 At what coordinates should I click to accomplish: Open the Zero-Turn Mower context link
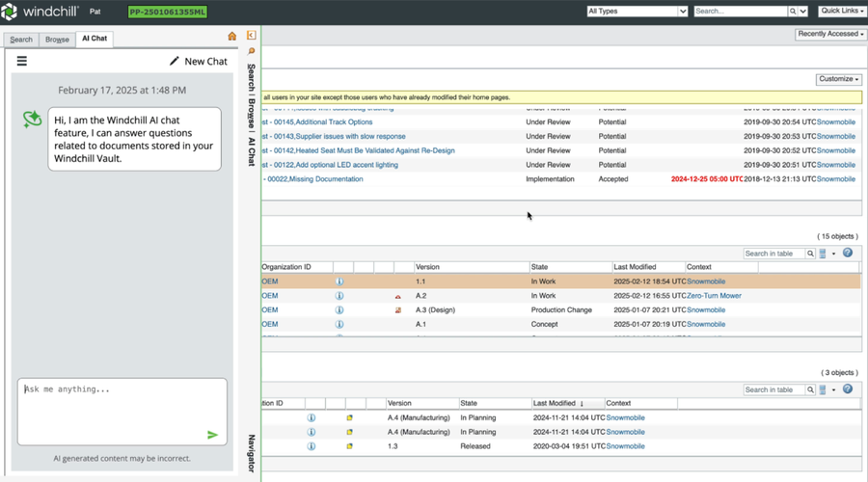[x=714, y=296]
